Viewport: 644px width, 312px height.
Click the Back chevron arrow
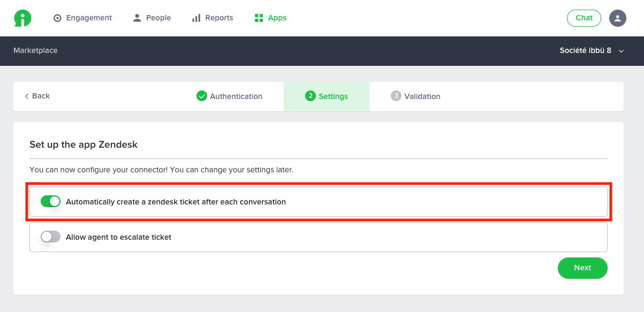pos(26,96)
